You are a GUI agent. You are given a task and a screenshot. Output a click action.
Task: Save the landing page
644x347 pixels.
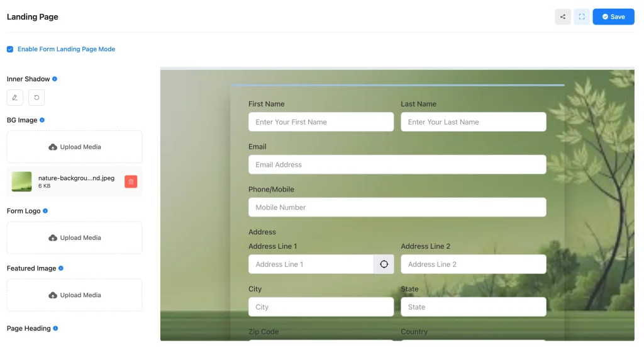tap(613, 17)
